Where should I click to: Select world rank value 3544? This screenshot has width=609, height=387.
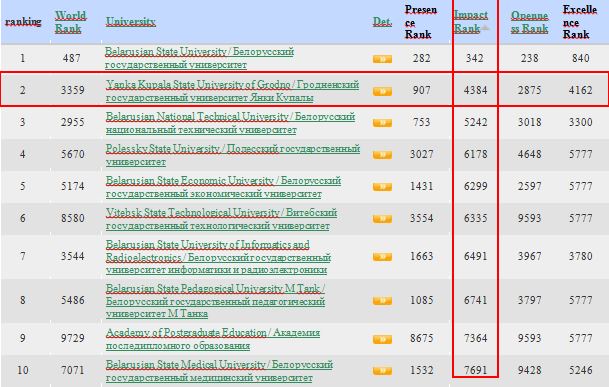coord(73,256)
